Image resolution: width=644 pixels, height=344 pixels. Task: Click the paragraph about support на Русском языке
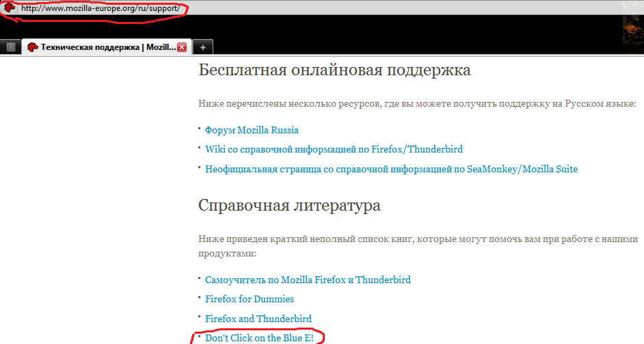pos(417,104)
